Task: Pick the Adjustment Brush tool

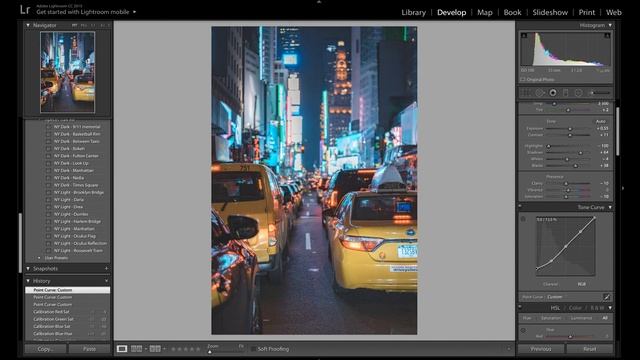Action: (599, 93)
